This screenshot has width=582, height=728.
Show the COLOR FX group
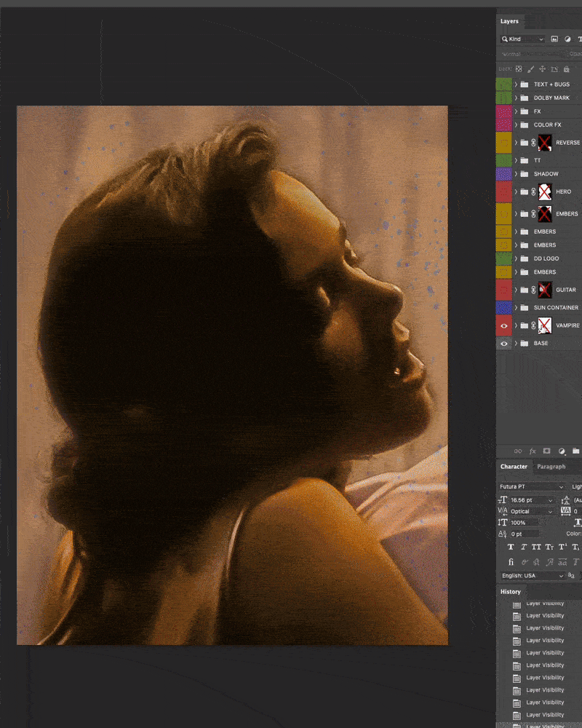(x=503, y=125)
